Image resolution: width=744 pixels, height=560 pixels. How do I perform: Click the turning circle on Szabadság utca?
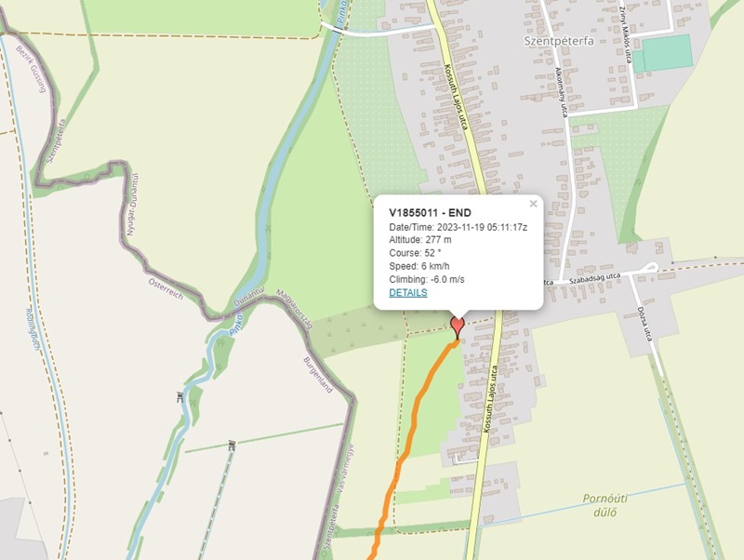click(x=650, y=268)
